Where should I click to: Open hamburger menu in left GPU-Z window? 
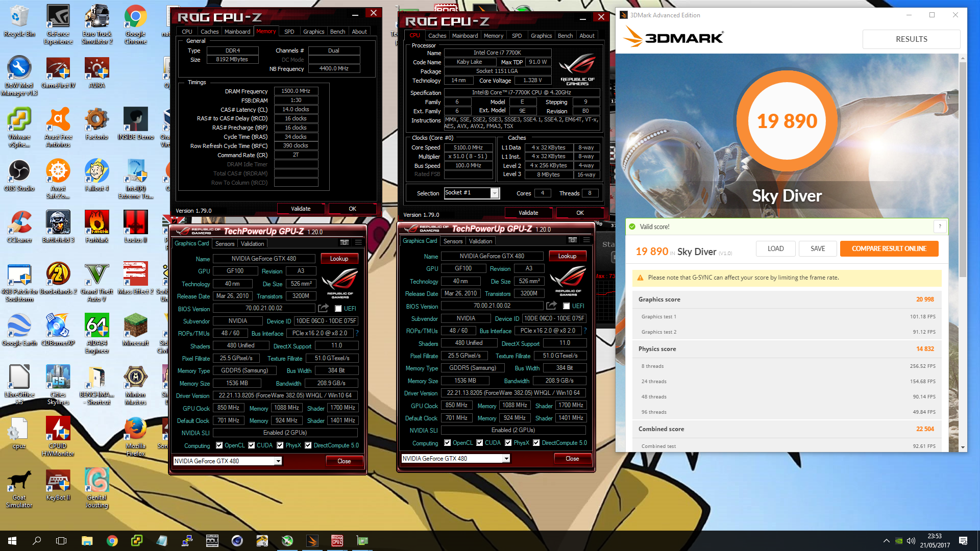coord(359,242)
